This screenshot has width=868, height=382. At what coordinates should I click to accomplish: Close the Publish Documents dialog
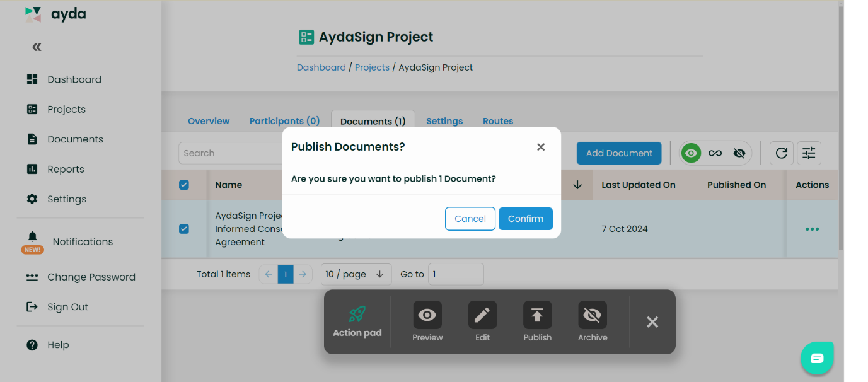pyautogui.click(x=541, y=147)
